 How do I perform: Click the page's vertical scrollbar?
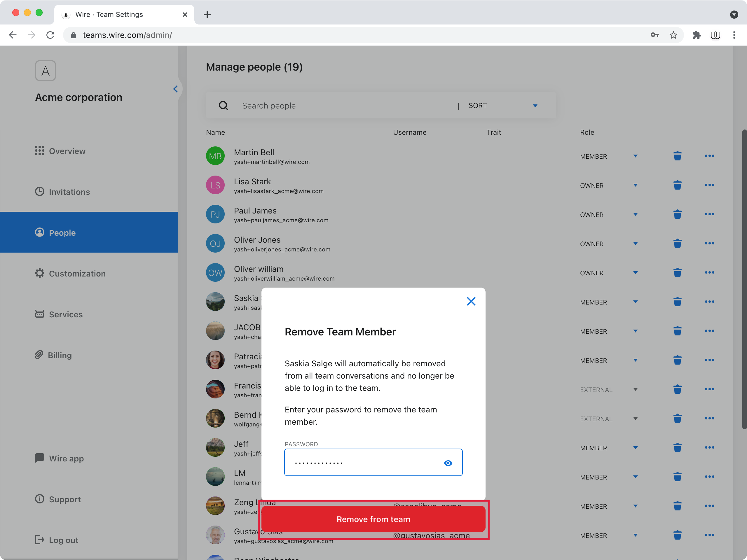click(x=744, y=279)
